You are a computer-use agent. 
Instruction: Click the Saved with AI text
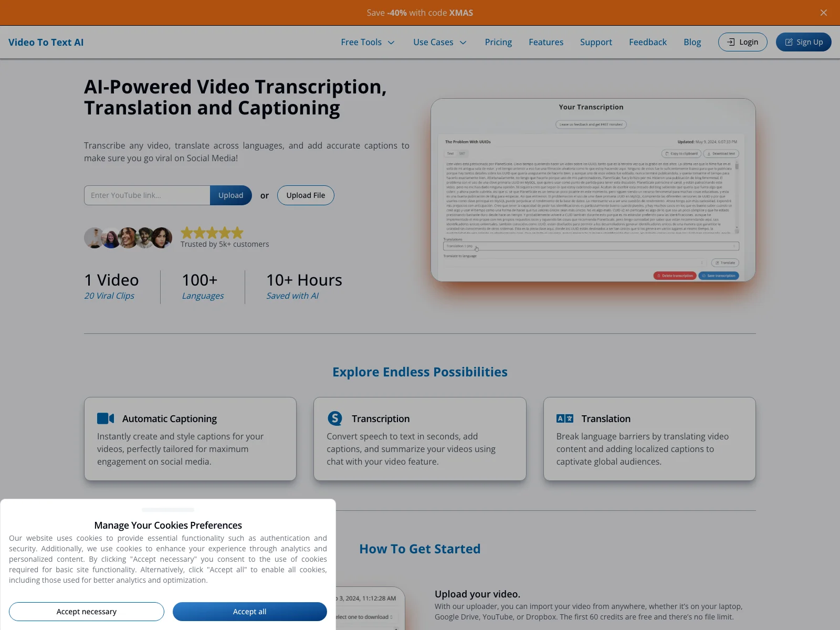pyautogui.click(x=292, y=296)
